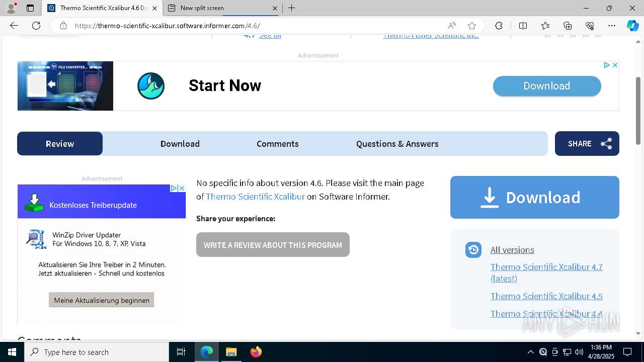
Task: Open Browser essentials heart icon
Action: click(590, 26)
